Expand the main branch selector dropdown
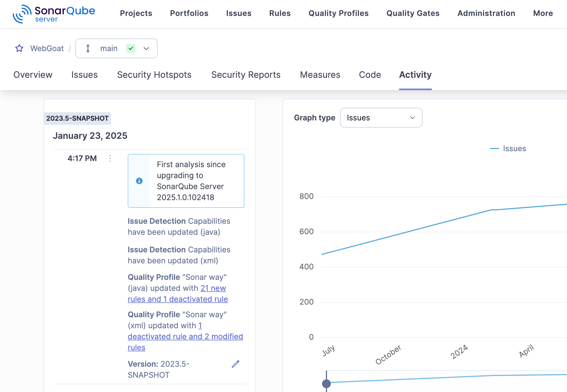This screenshot has height=392, width=567. pos(146,48)
